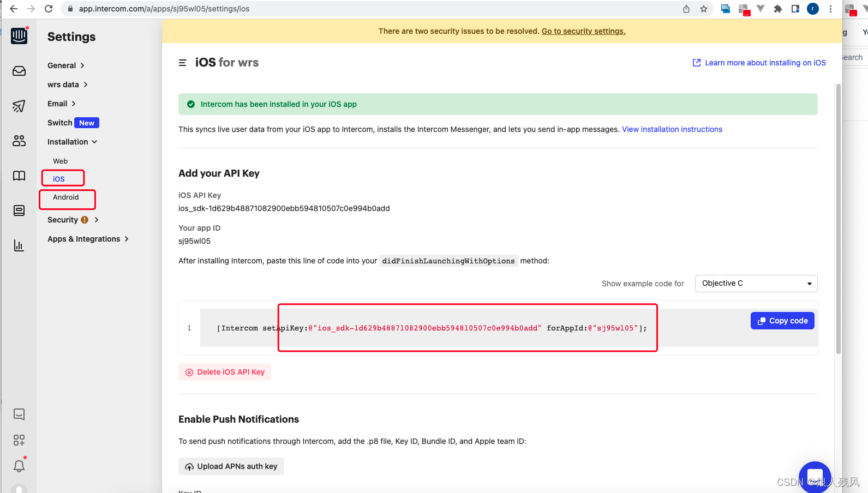Image resolution: width=868 pixels, height=493 pixels.
Task: Expand the Apps & Integrations section
Action: pos(88,239)
